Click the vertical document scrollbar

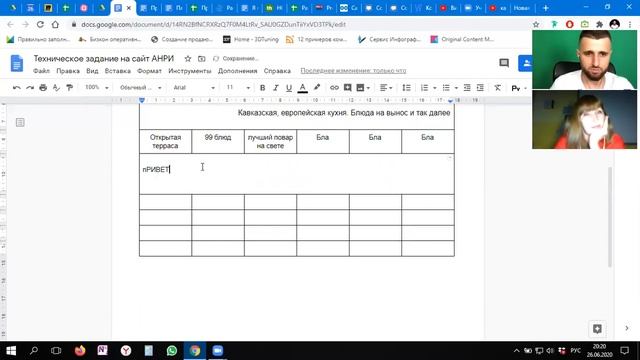[x=610, y=217]
